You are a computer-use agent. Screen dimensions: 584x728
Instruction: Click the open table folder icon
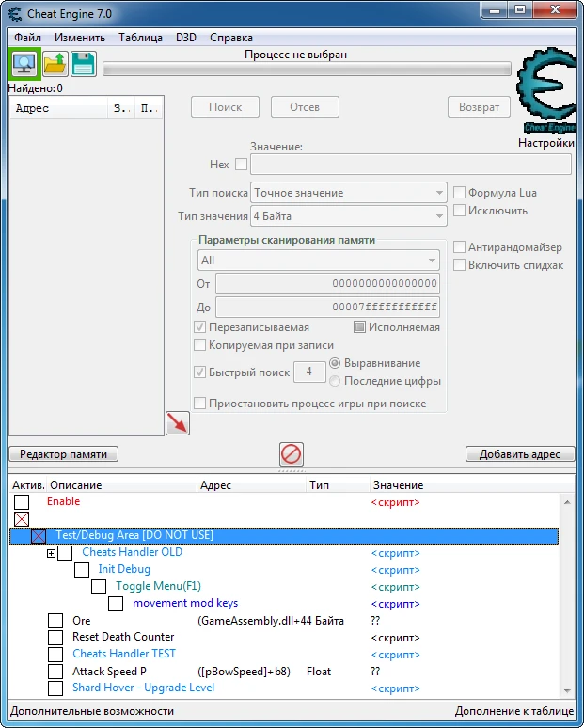pyautogui.click(x=55, y=64)
